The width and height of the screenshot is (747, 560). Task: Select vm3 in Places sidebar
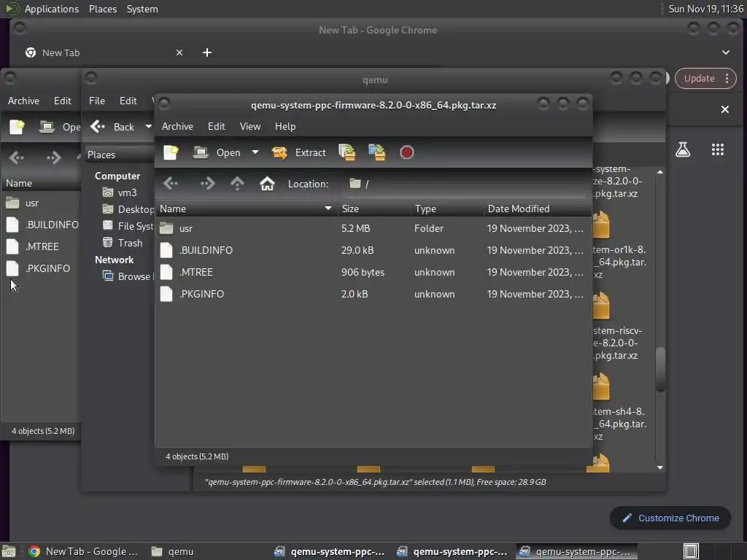pos(127,192)
